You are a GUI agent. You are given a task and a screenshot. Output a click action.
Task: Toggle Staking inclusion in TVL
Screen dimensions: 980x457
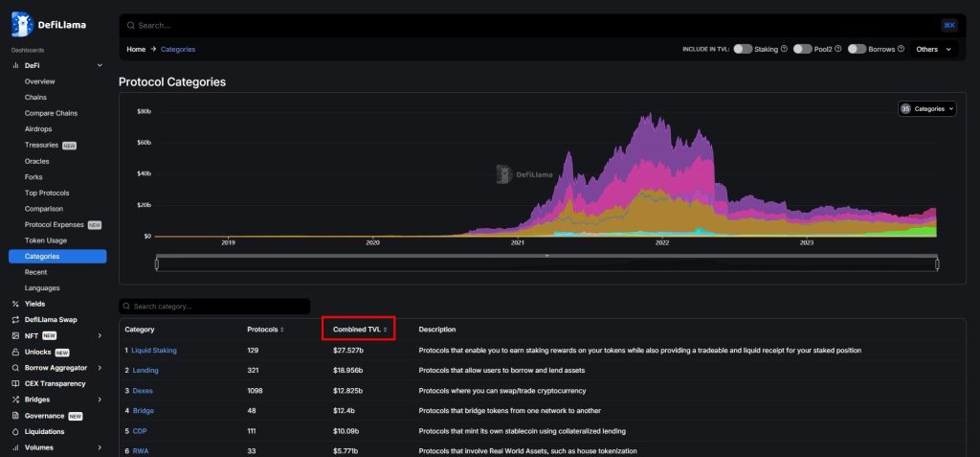[x=743, y=49]
